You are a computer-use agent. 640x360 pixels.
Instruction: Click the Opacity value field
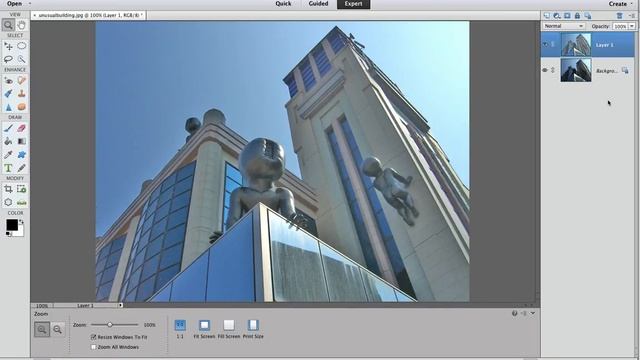click(x=620, y=26)
